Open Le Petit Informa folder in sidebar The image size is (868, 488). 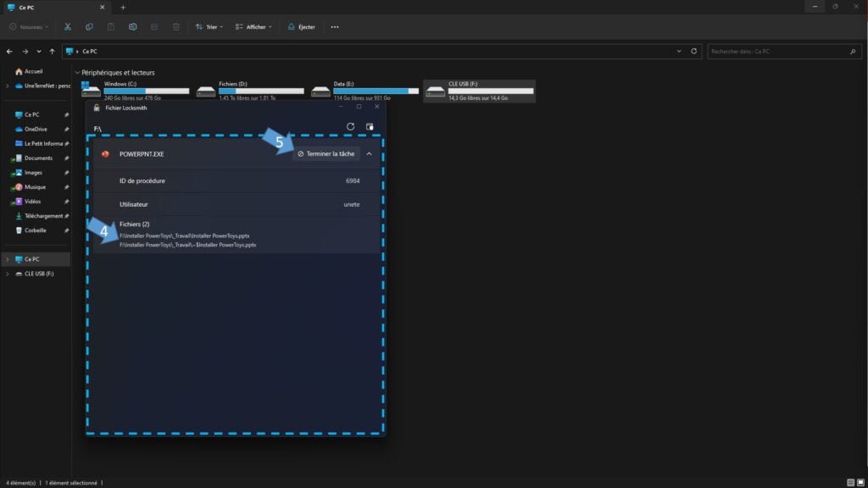point(42,143)
